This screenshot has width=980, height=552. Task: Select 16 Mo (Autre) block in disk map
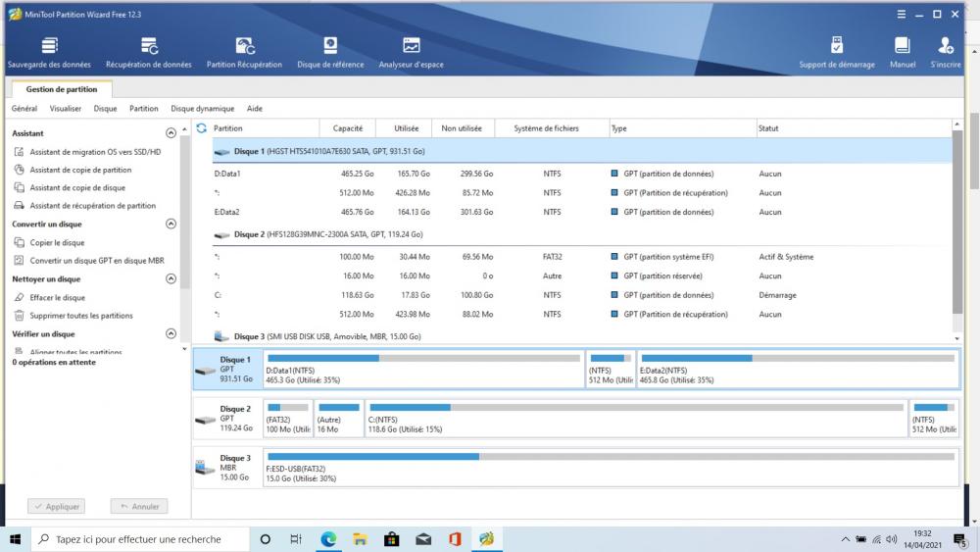pyautogui.click(x=339, y=419)
